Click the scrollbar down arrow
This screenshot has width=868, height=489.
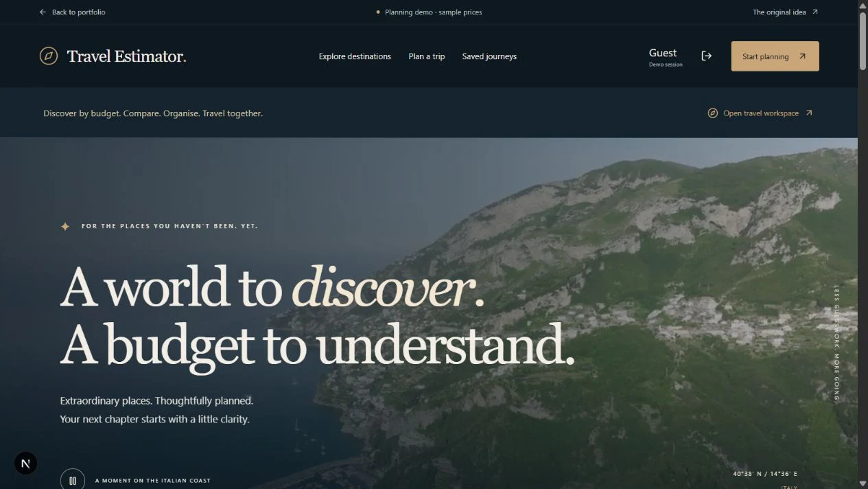(x=863, y=484)
